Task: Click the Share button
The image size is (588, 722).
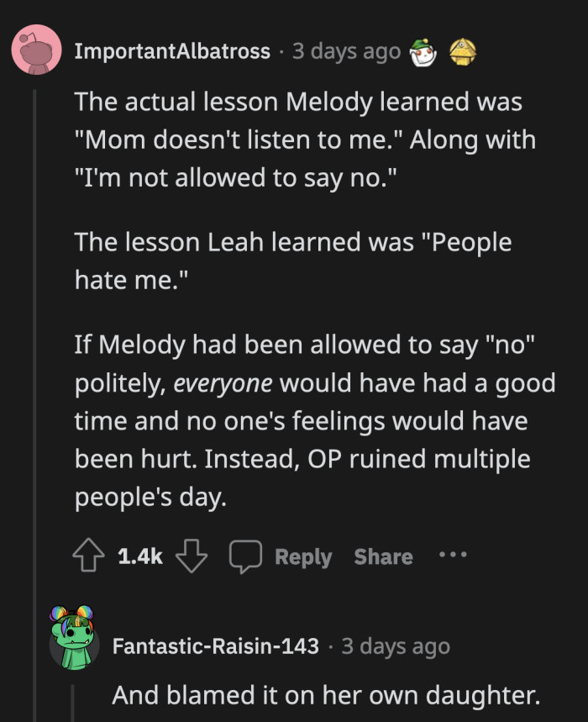Action: click(383, 556)
